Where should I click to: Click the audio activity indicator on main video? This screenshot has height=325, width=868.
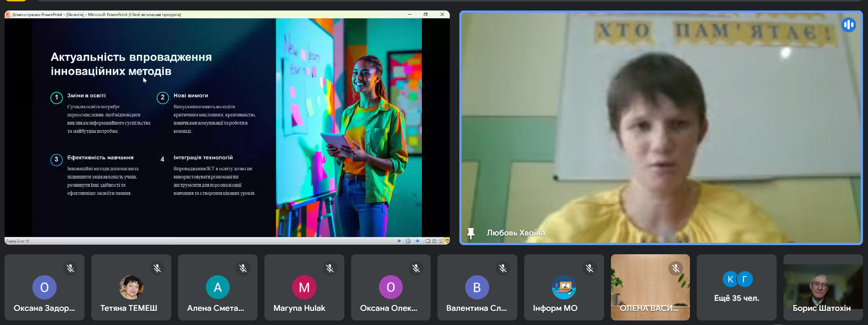coord(848,25)
